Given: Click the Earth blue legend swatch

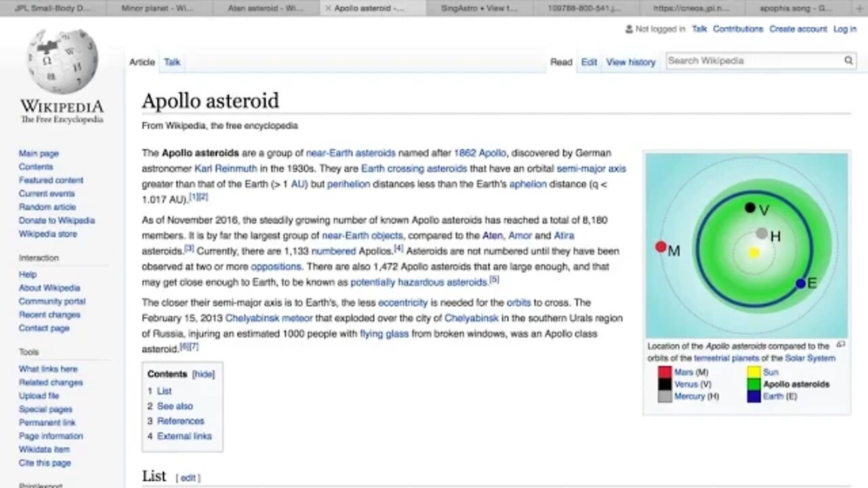Looking at the screenshot, I should (753, 396).
